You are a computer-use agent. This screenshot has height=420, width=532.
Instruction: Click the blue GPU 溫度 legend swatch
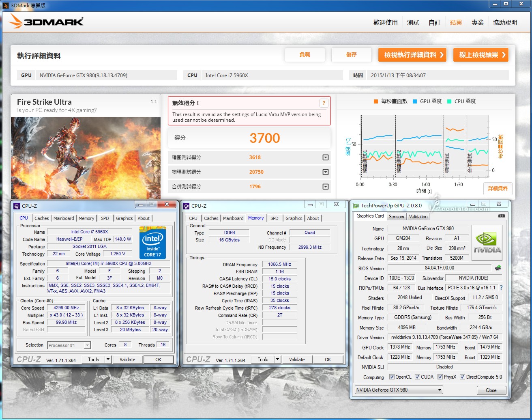point(415,101)
